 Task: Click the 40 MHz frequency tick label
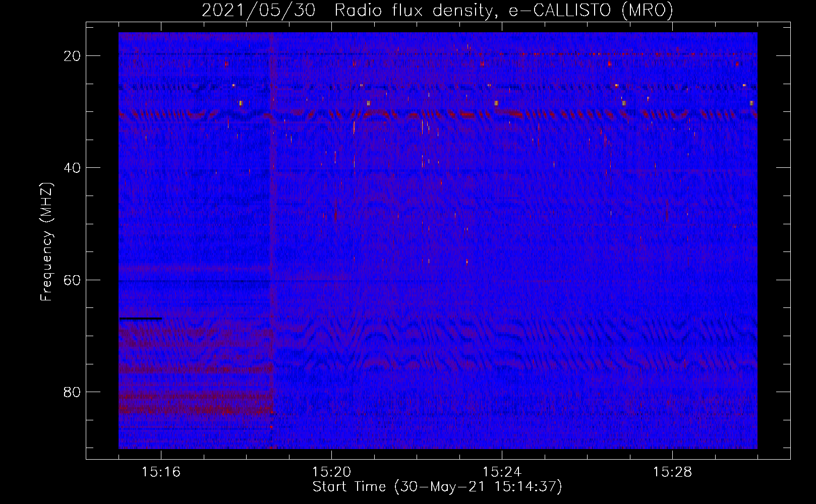coord(72,168)
